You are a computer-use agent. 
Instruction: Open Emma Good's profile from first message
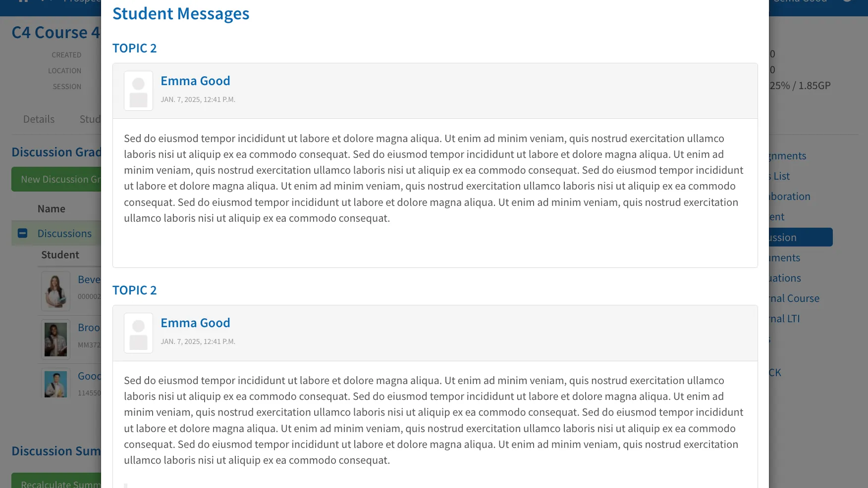click(x=195, y=81)
